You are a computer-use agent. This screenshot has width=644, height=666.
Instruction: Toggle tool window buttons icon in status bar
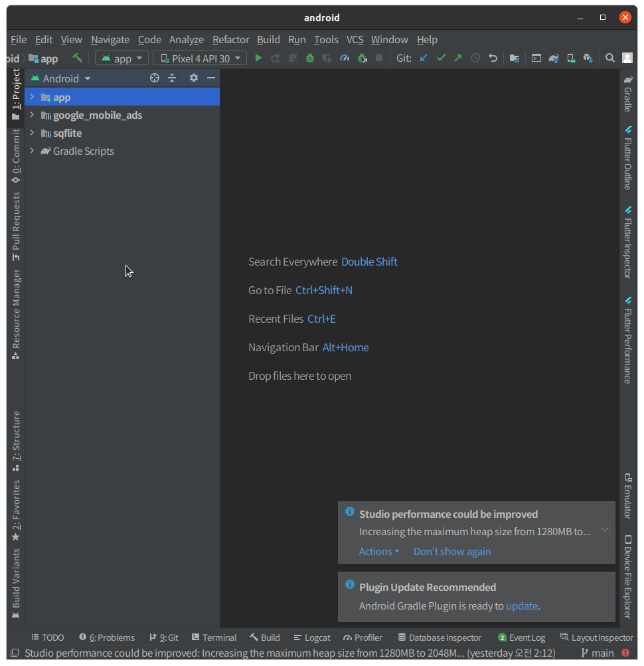tap(15, 653)
